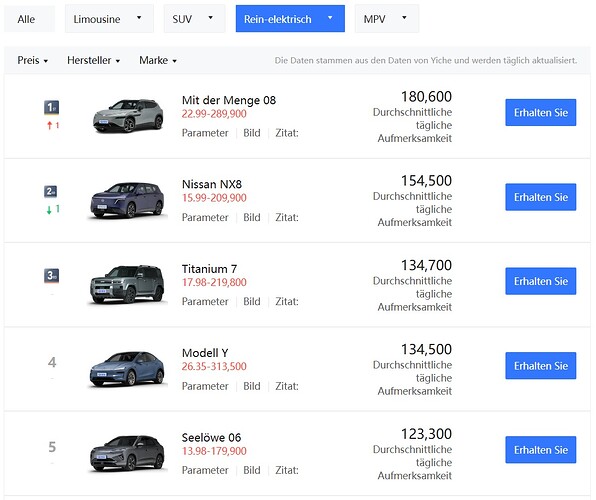This screenshot has height=500, width=596.
Task: Open the Hersteller filter dropdown
Action: pos(94,60)
